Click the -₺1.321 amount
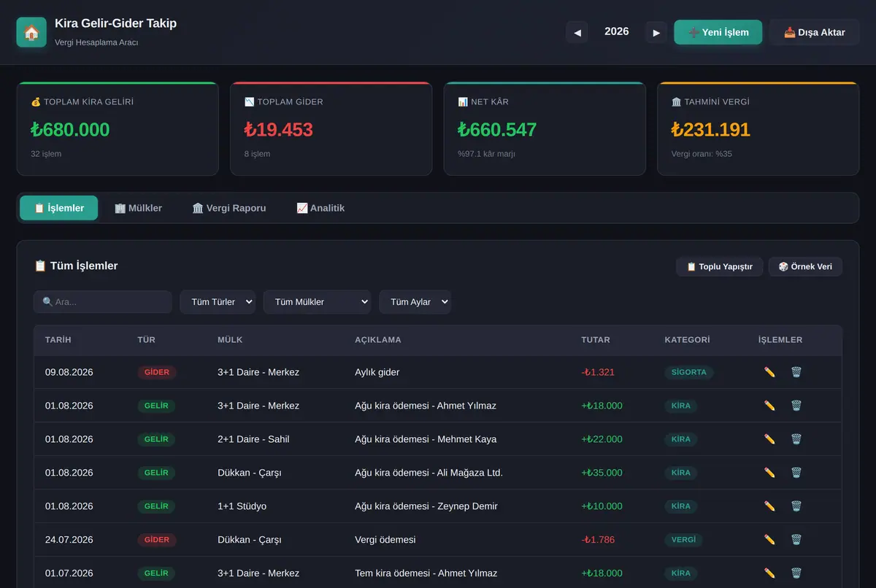The width and height of the screenshot is (876, 588). pyautogui.click(x=598, y=372)
